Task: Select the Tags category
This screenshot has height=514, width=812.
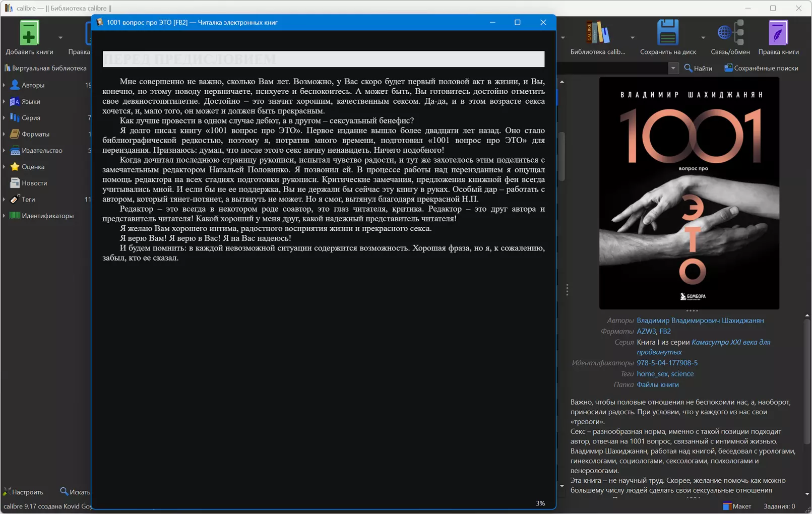Action: (x=28, y=200)
